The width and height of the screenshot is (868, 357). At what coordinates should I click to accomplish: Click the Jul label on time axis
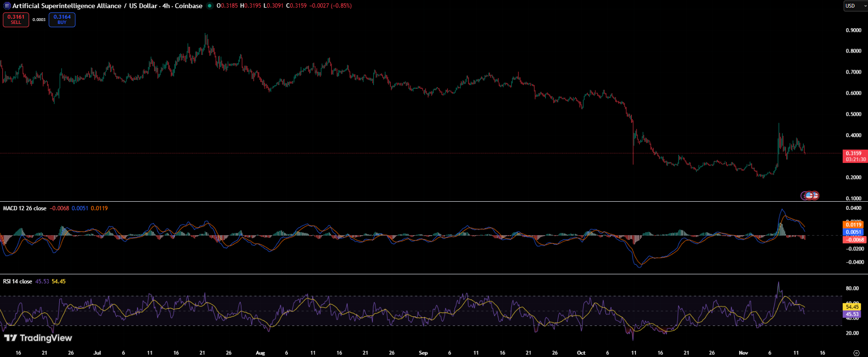(97, 353)
